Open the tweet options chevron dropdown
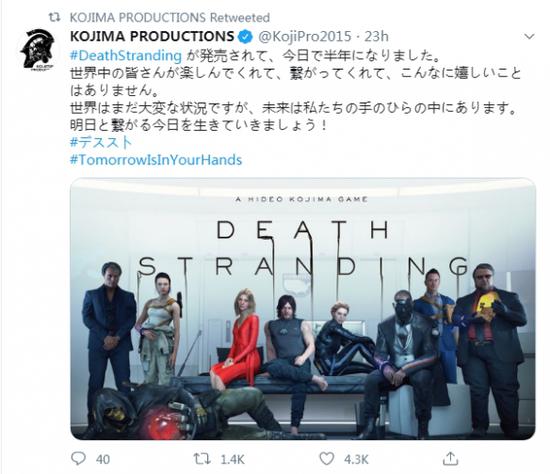This screenshot has width=550, height=474. [529, 36]
